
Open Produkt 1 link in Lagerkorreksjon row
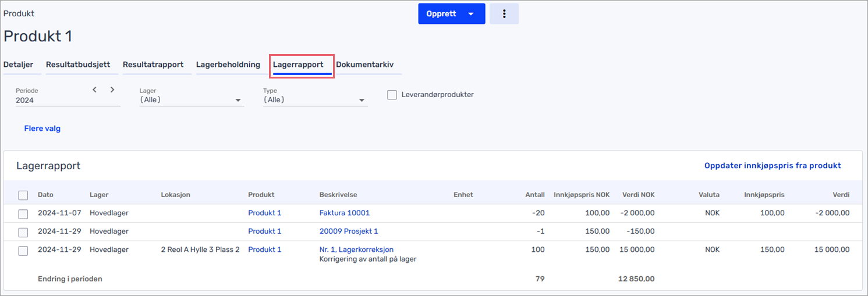[265, 249]
